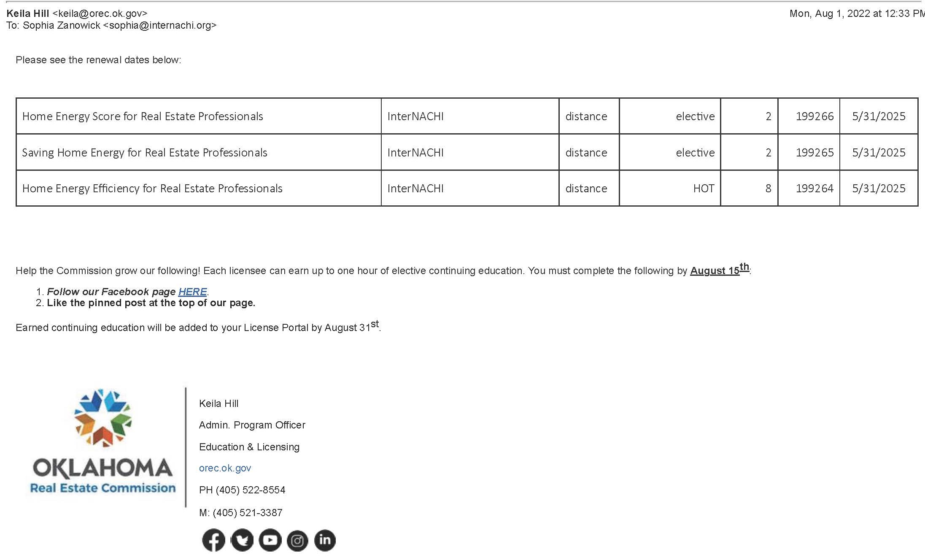The width and height of the screenshot is (925, 560).
Task: Click sender address keila@orec.ok.gov
Action: pos(100,13)
